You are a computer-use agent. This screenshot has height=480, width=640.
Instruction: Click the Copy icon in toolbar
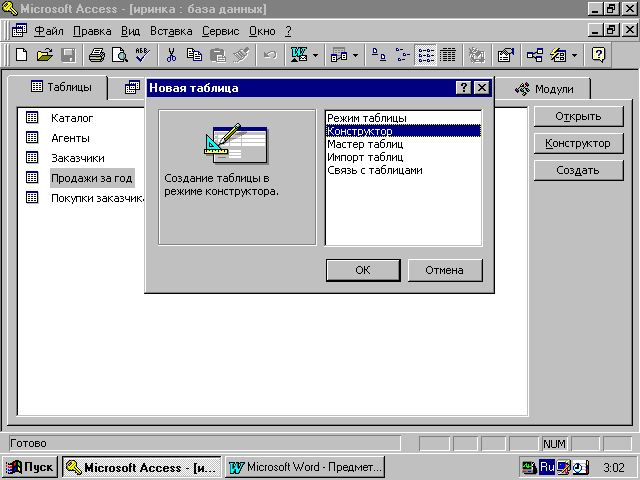pyautogui.click(x=194, y=55)
